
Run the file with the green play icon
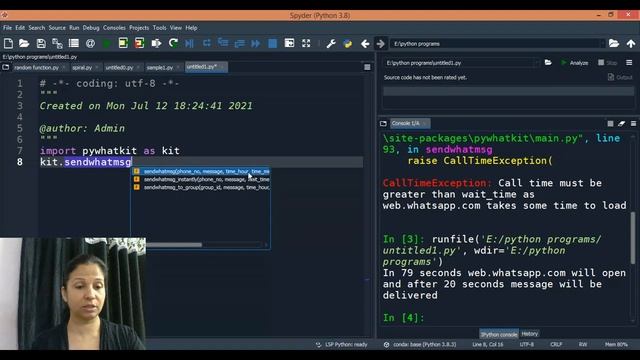pos(107,43)
